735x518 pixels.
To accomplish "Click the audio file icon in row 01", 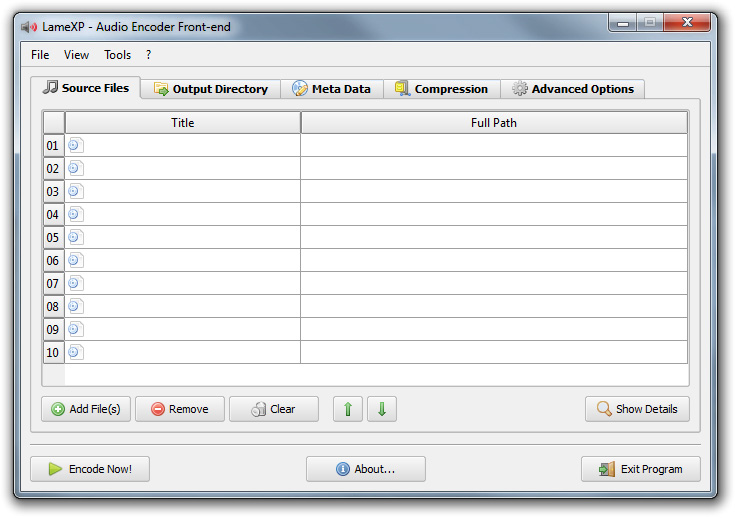I will point(75,145).
